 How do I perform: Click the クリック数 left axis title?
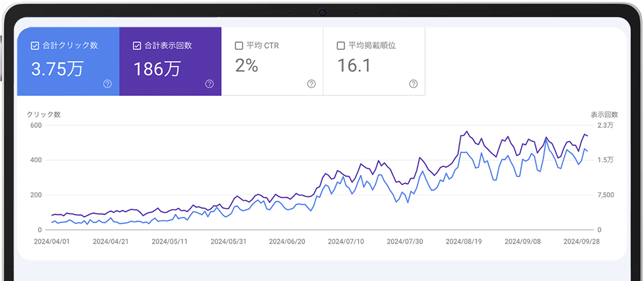44,115
